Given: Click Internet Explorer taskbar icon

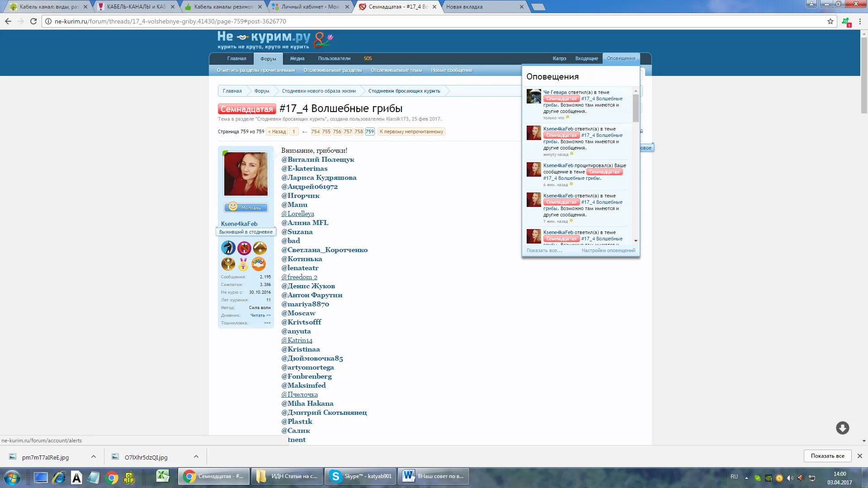Looking at the screenshot, I should coord(59,477).
